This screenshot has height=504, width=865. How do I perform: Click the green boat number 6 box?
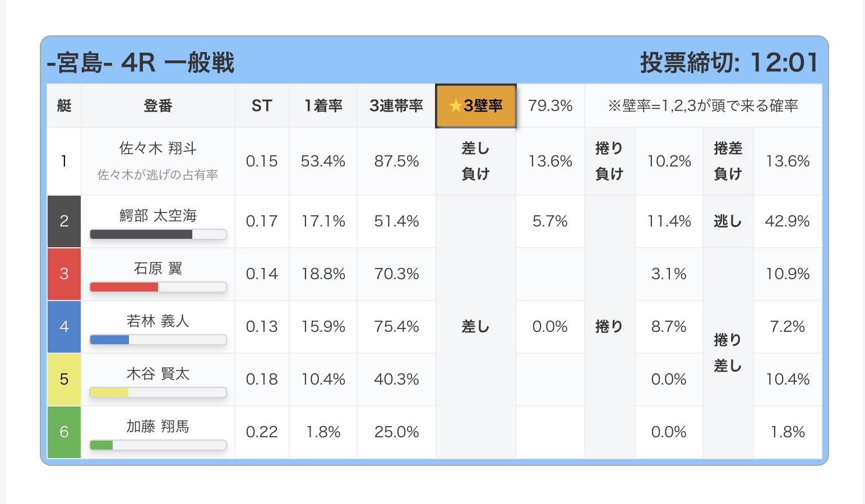(64, 432)
